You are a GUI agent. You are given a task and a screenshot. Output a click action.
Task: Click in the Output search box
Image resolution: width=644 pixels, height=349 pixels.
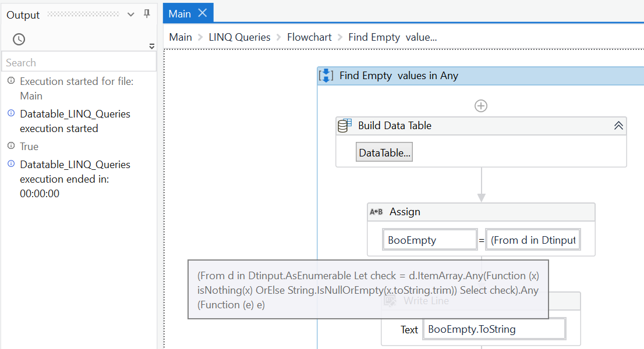click(79, 62)
